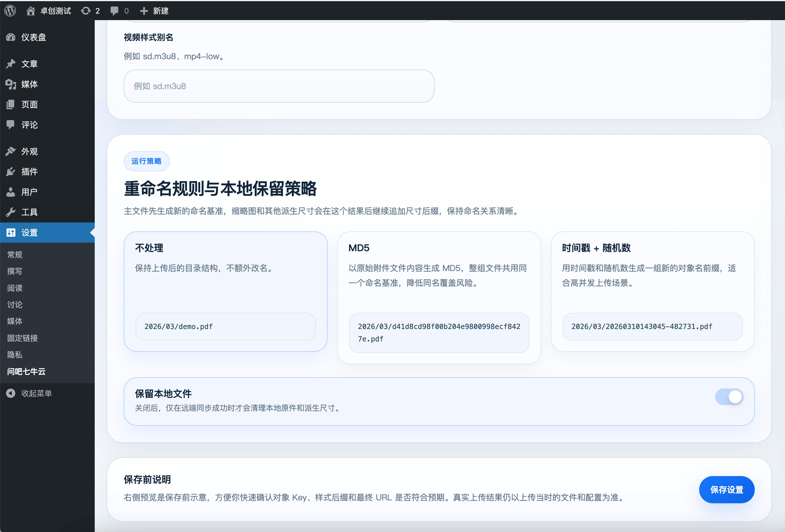The width and height of the screenshot is (785, 532).
Task: Click the 评论 comment icon in sidebar
Action: (10, 125)
